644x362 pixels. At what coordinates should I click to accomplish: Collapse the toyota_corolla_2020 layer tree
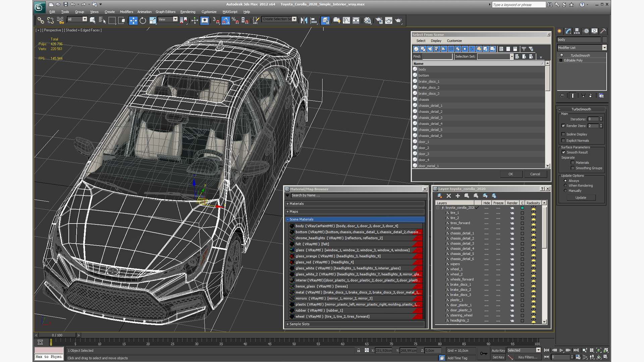pyautogui.click(x=438, y=208)
